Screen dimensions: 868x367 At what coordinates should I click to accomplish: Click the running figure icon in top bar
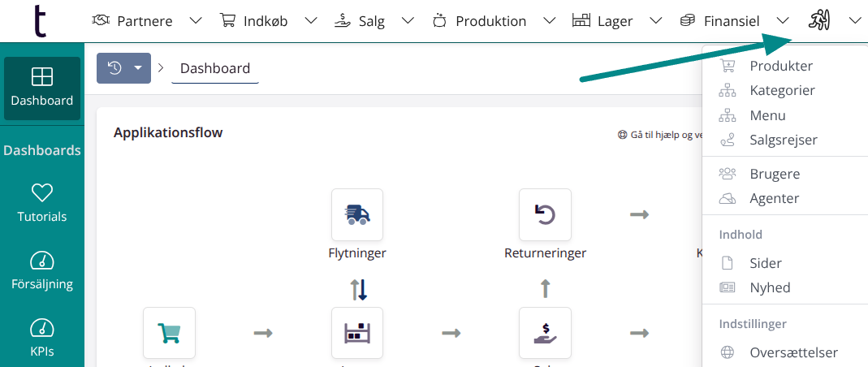pos(818,21)
